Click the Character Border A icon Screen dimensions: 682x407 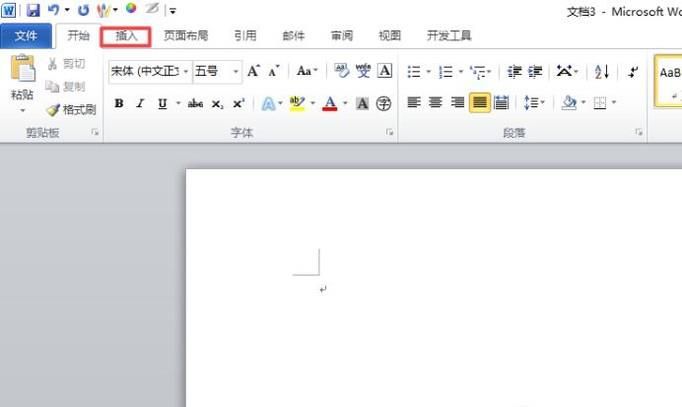384,70
